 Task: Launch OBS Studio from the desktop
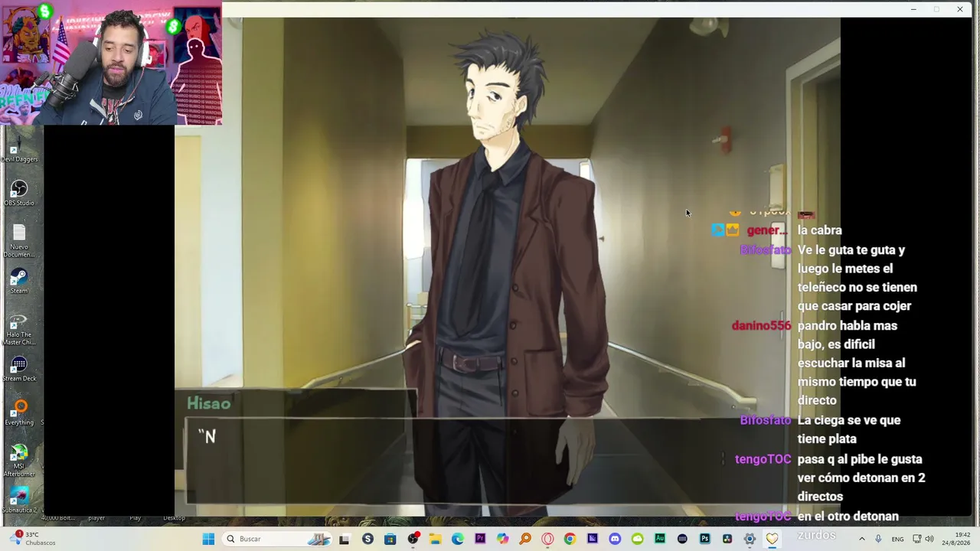[19, 192]
